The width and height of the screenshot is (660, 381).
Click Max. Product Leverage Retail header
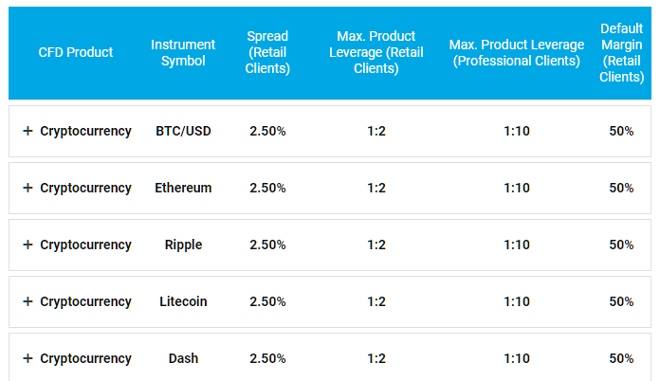(376, 52)
